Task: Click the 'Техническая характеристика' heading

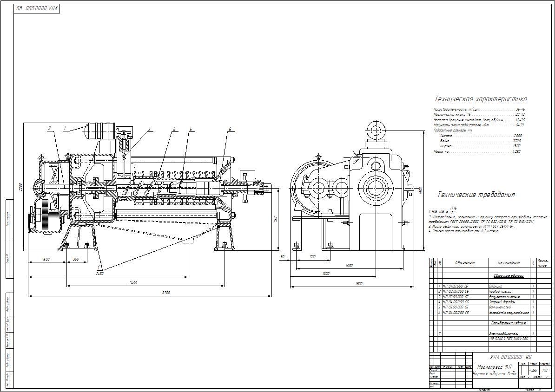Action: 481,99
